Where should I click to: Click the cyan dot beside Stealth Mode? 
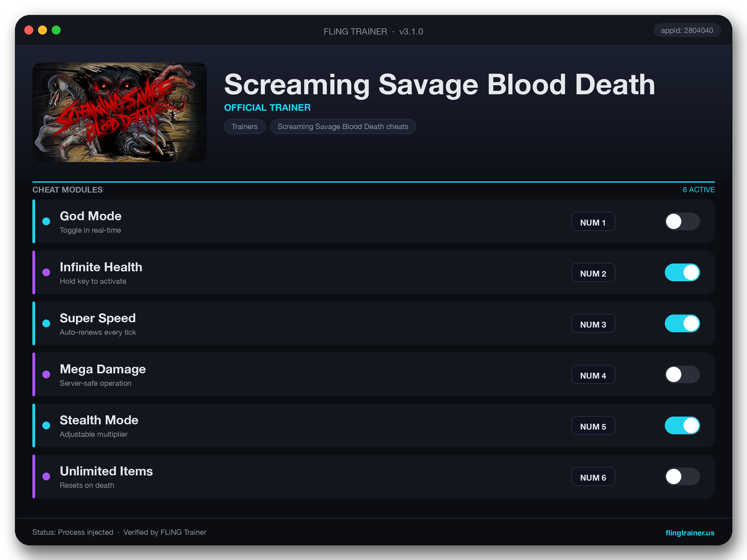pos(46,425)
